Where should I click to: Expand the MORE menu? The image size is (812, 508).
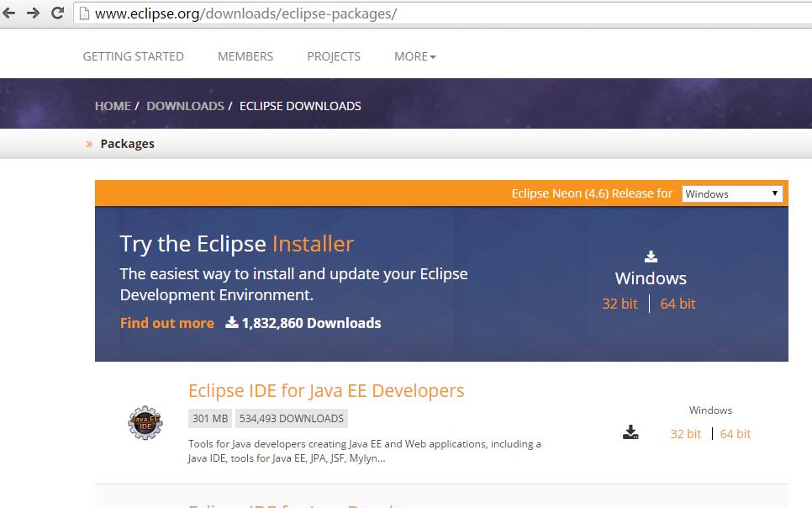414,56
